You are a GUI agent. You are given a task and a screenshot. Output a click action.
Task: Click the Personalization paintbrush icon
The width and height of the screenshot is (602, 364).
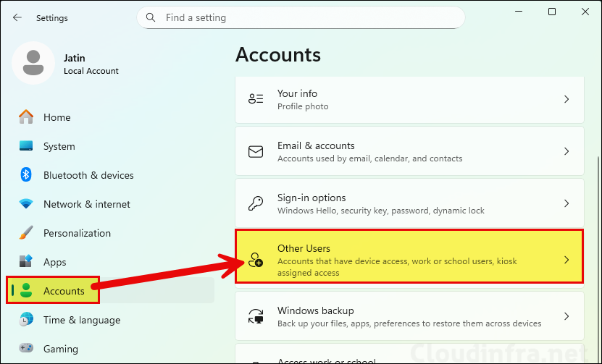pyautogui.click(x=26, y=233)
